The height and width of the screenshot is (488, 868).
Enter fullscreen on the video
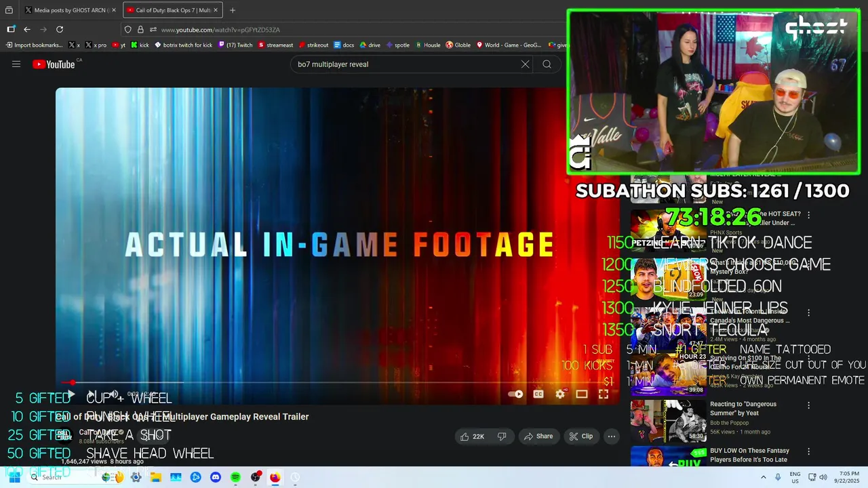(x=604, y=394)
